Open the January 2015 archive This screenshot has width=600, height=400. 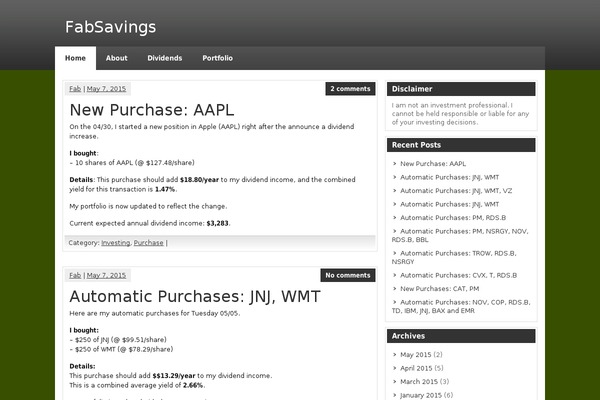pyautogui.click(x=421, y=395)
